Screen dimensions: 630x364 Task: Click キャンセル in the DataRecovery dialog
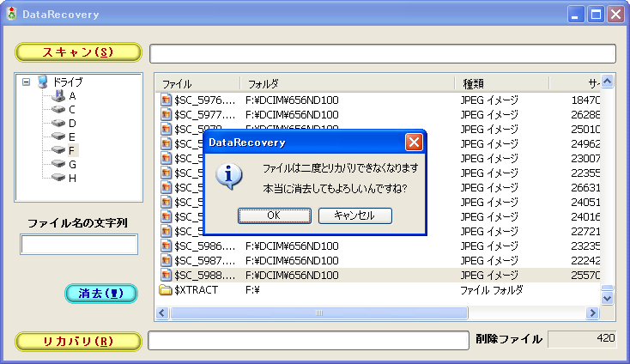[x=354, y=215]
